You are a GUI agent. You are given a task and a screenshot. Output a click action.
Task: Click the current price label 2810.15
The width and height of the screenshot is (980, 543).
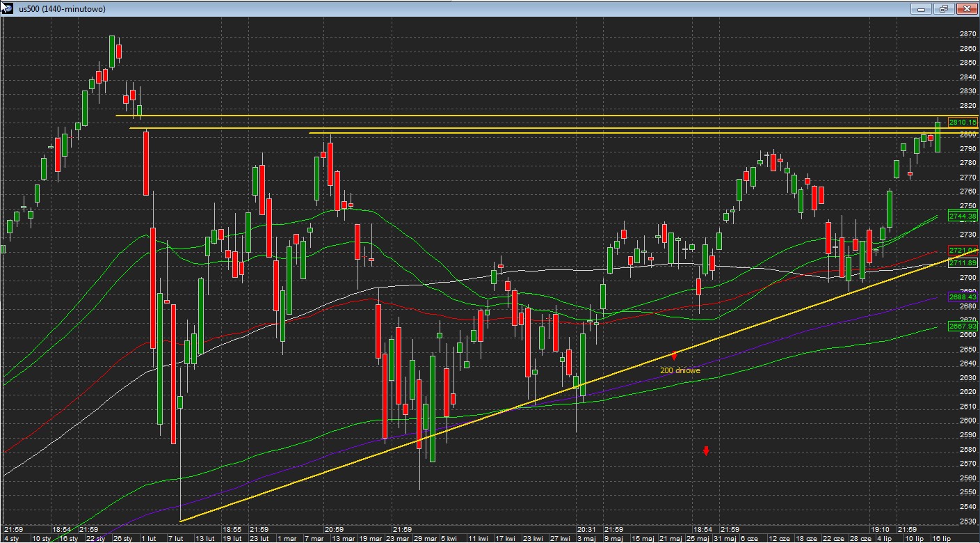point(963,123)
